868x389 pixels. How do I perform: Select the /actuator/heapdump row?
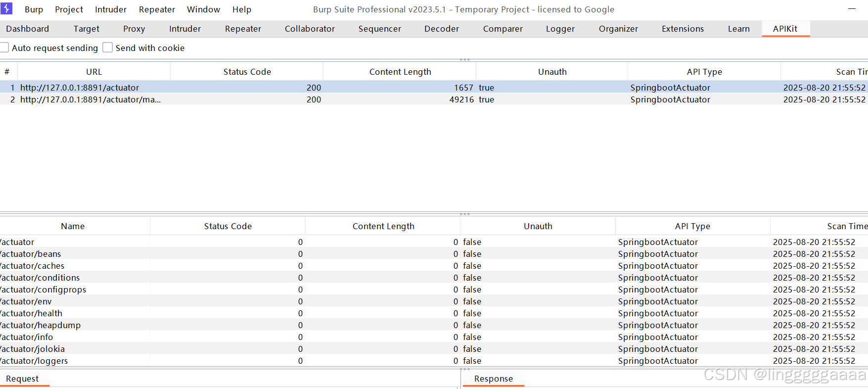tap(434, 325)
